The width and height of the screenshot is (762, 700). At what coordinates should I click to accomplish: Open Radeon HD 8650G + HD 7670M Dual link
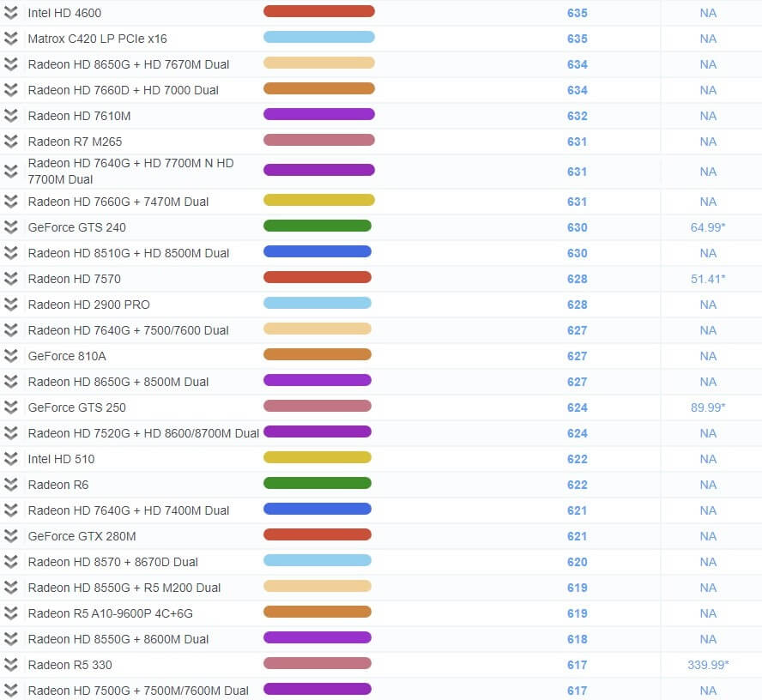(x=129, y=64)
